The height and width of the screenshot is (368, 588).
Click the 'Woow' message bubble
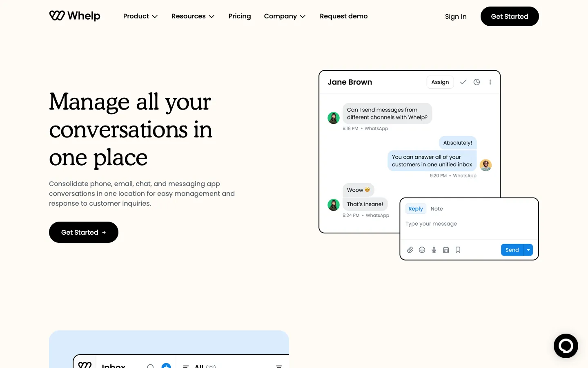click(x=358, y=190)
